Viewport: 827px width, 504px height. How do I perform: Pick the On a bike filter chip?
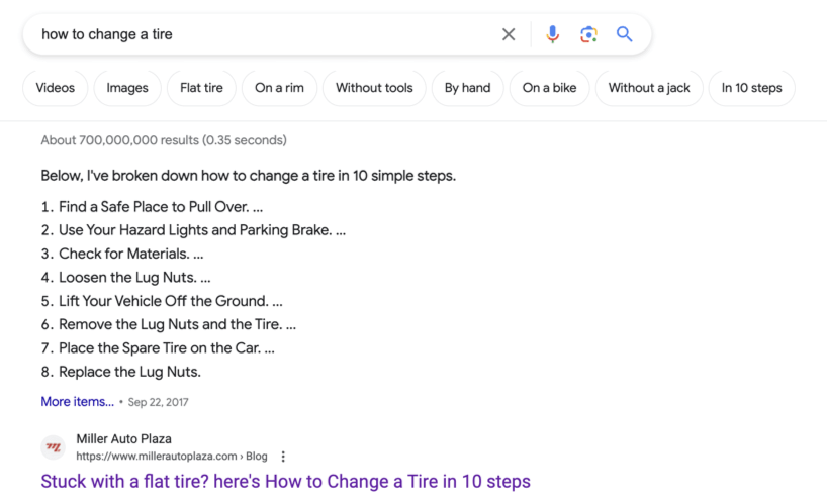click(549, 88)
